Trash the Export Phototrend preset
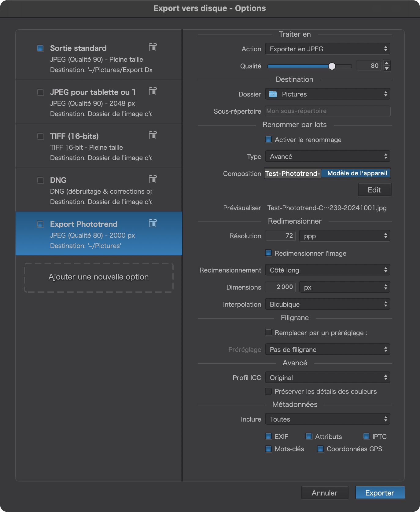Image resolution: width=420 pixels, height=512 pixels. click(x=153, y=223)
